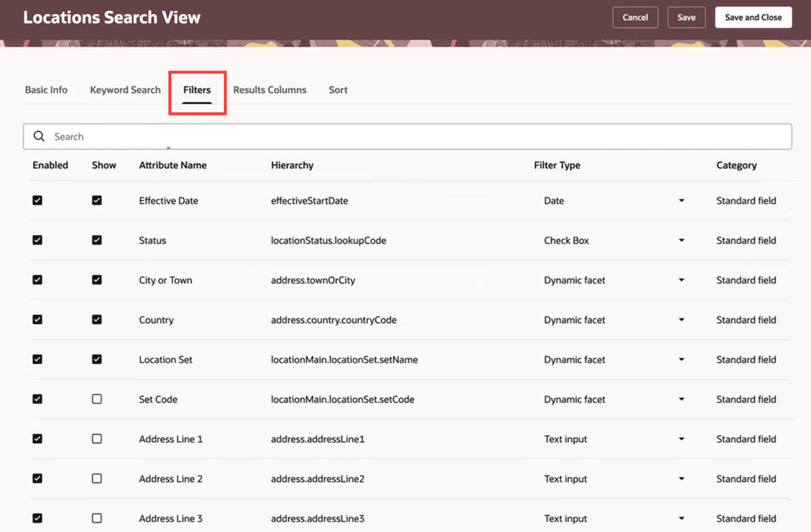Click the Save button
The image size is (811, 532).
[x=686, y=18]
